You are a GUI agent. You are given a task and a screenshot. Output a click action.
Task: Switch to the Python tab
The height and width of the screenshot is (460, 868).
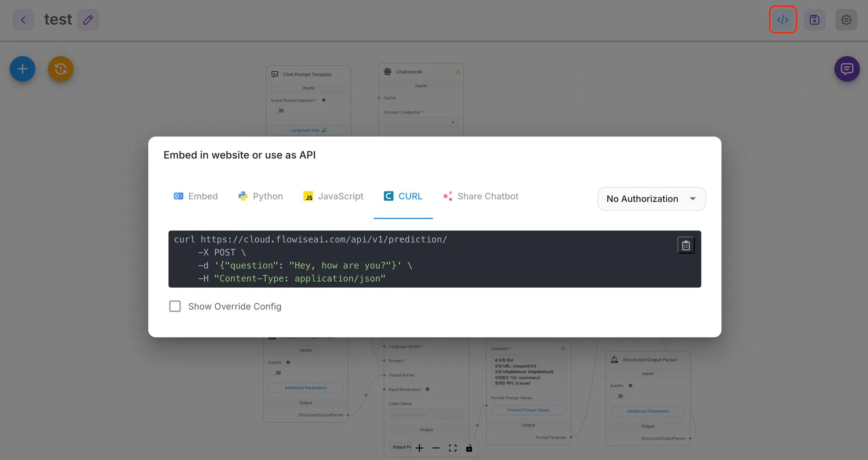coord(260,196)
